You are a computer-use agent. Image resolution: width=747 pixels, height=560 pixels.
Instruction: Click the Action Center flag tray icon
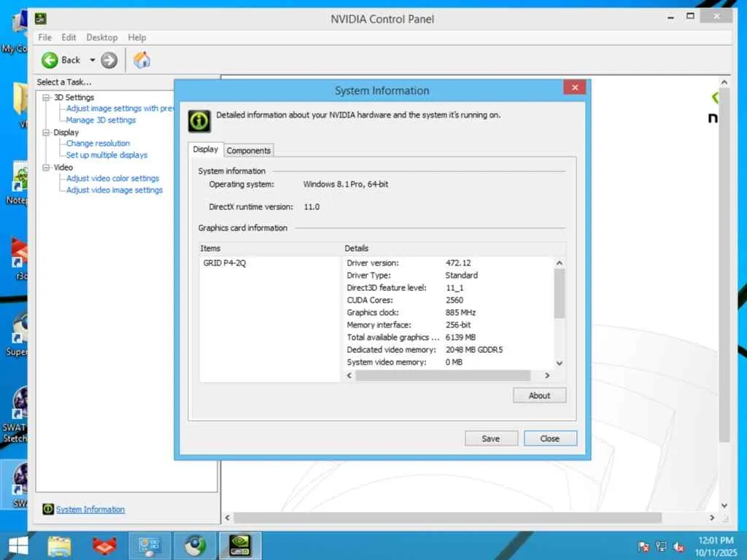pos(643,547)
